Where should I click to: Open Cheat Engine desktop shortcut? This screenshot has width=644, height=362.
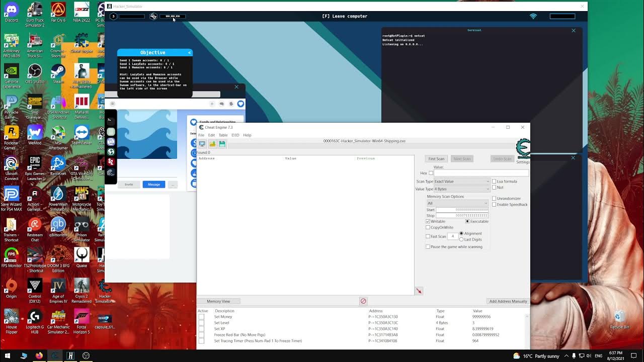coord(82,43)
